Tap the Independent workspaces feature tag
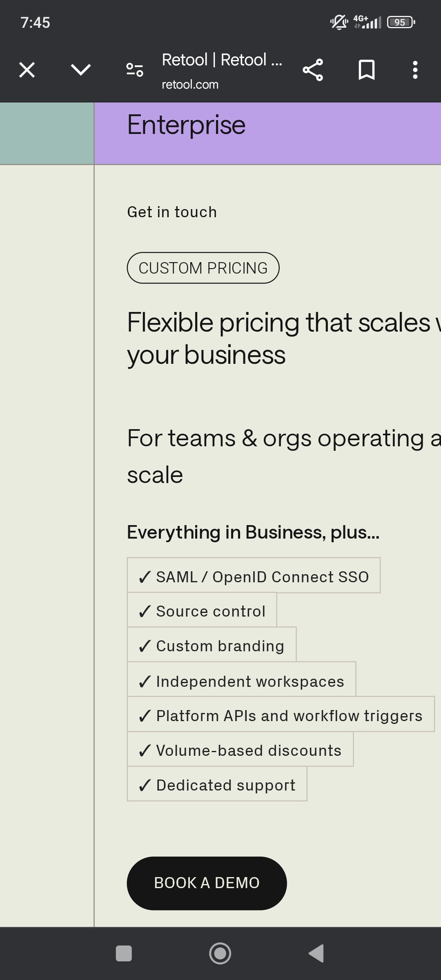Screen dimensions: 441x980 241,679
